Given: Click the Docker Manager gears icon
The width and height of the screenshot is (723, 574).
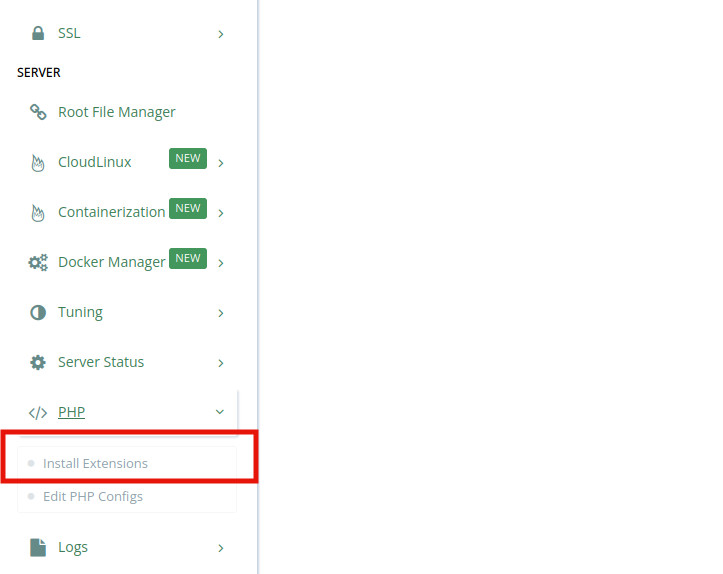Looking at the screenshot, I should pos(38,262).
